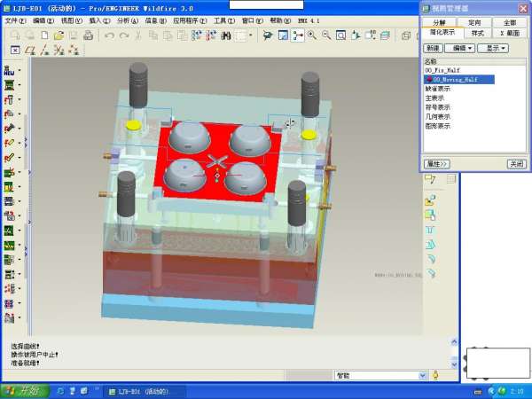532x399 pixels.
Task: Click the undo arrow icon
Action: (x=109, y=36)
